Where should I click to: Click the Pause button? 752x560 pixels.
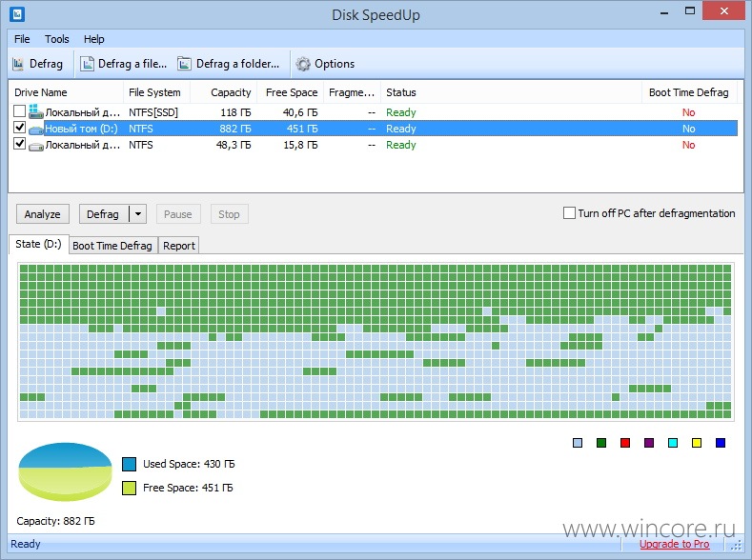178,214
